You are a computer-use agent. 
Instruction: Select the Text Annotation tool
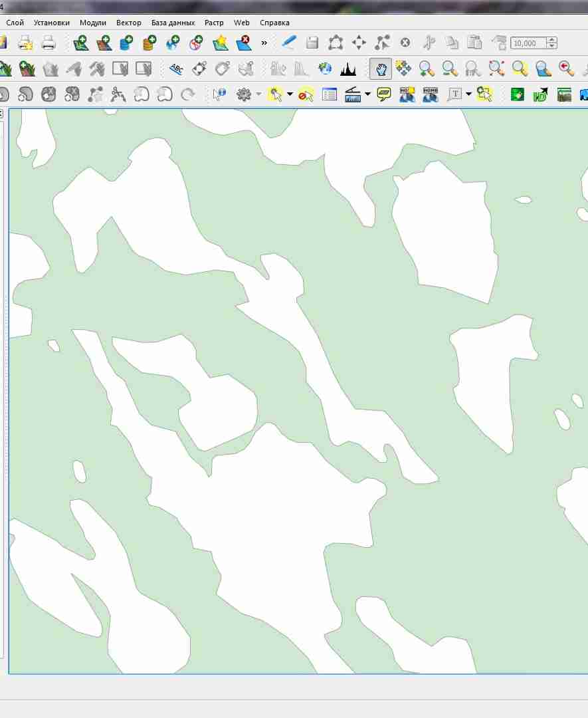point(454,95)
